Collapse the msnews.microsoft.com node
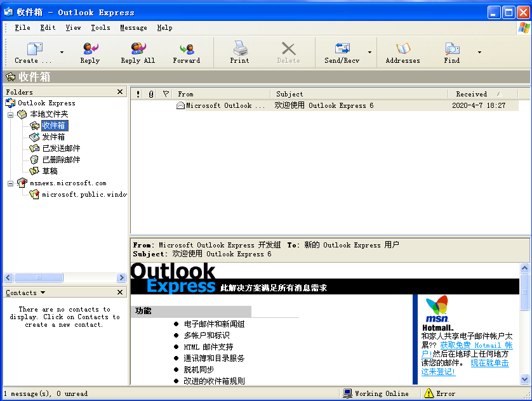532x401 pixels. [x=11, y=183]
